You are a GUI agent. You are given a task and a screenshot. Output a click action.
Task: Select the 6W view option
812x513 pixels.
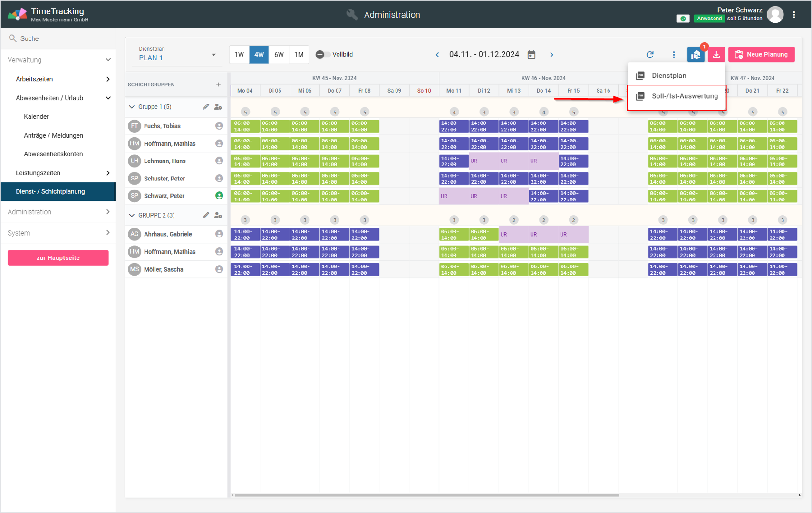(x=279, y=55)
